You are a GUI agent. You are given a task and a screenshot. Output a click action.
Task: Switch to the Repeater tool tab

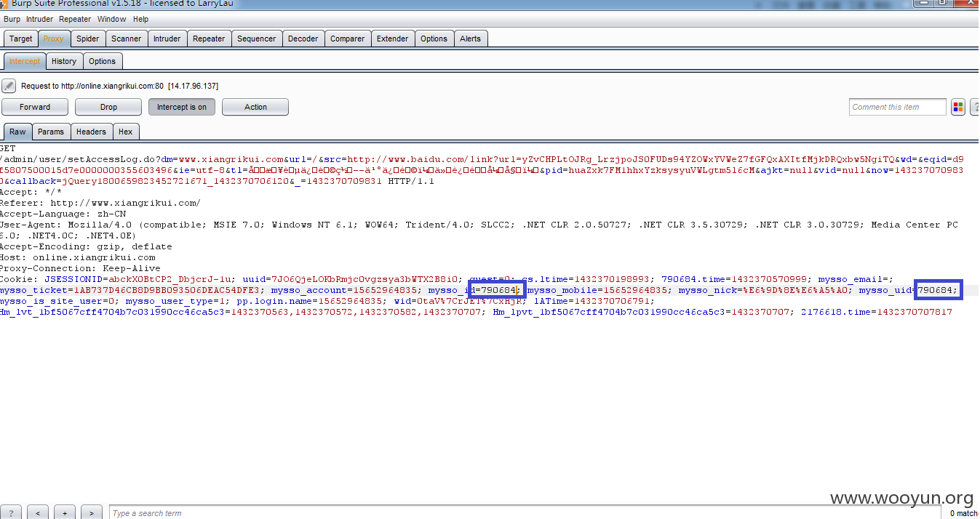coord(209,39)
